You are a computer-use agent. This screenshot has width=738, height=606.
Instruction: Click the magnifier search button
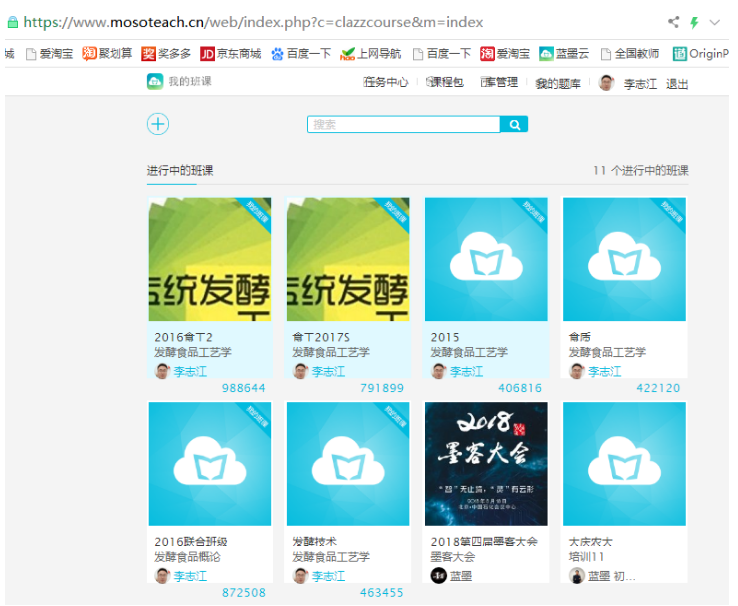click(x=514, y=125)
